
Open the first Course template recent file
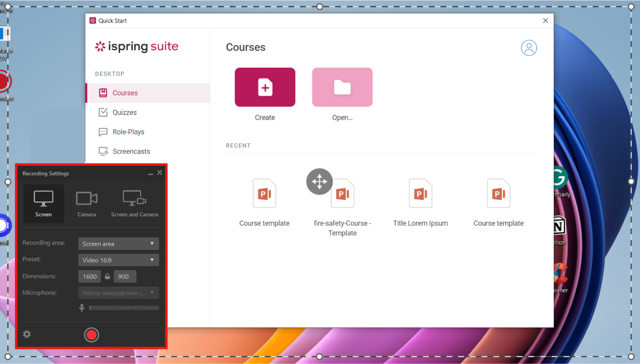click(x=265, y=193)
